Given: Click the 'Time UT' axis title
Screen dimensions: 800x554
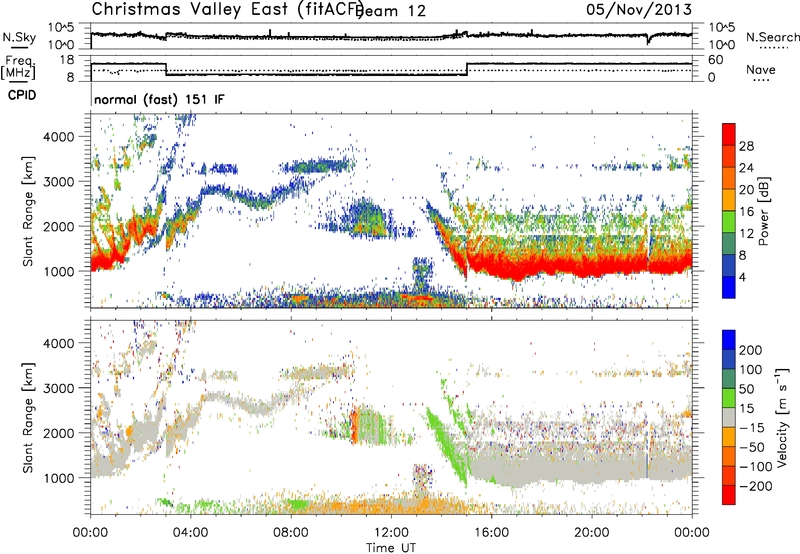Looking at the screenshot, I should (391, 547).
